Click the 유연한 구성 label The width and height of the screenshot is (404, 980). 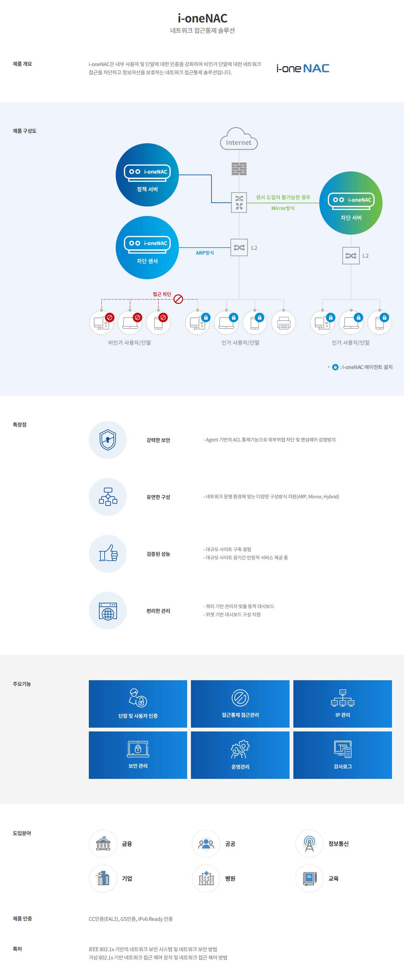(x=158, y=497)
